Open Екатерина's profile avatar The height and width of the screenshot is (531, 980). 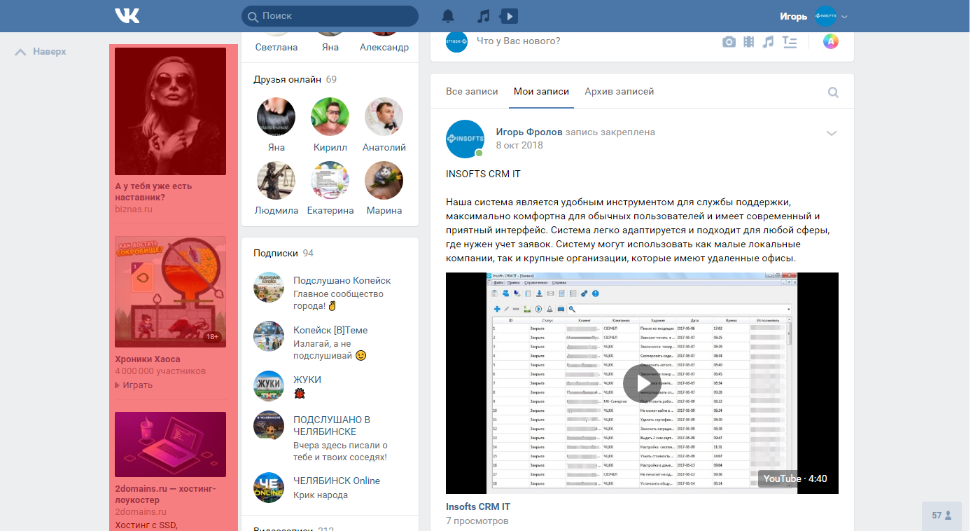[x=330, y=180]
